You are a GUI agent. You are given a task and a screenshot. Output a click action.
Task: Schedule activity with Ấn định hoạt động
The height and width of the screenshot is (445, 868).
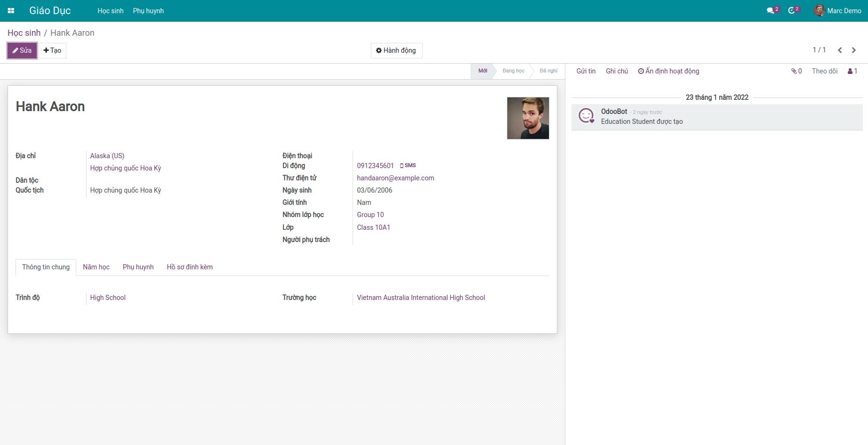[x=668, y=71]
